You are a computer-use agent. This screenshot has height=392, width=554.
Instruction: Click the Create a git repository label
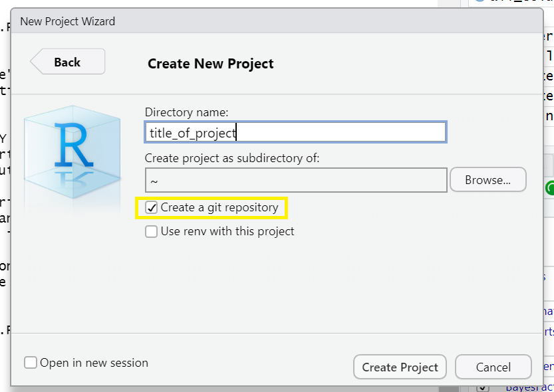219,208
